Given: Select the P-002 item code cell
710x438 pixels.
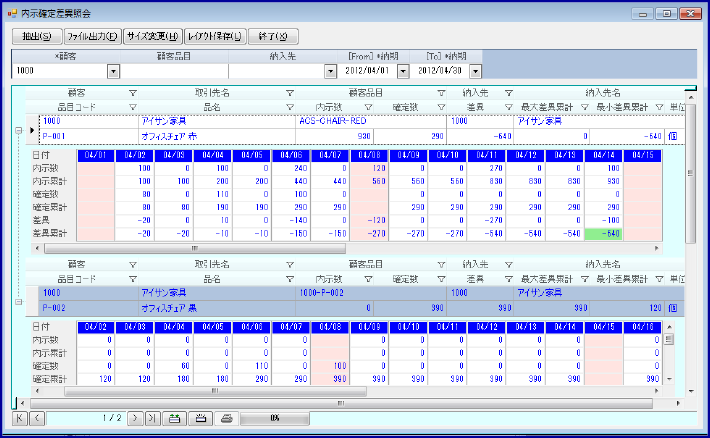Looking at the screenshot, I should [89, 308].
